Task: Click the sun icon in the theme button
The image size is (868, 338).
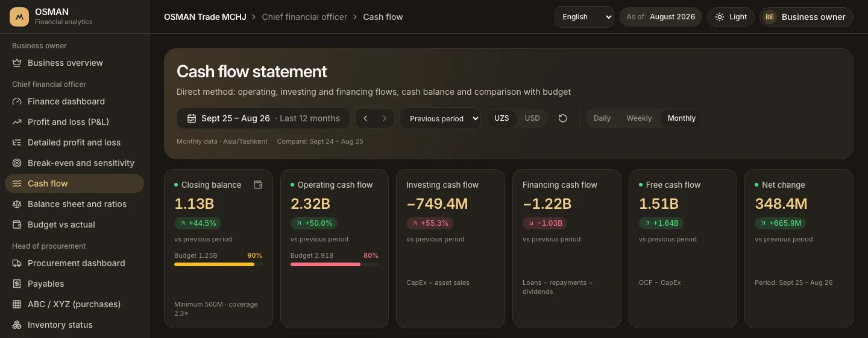Action: pos(720,17)
